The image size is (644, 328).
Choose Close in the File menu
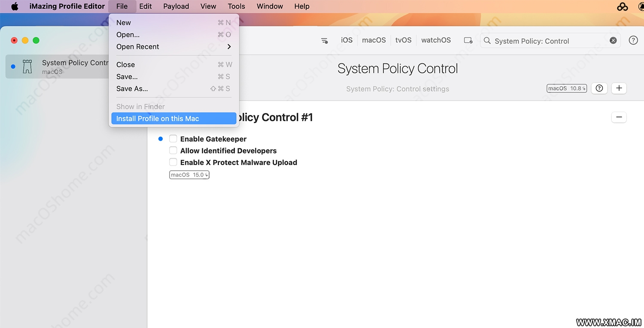tap(173, 65)
